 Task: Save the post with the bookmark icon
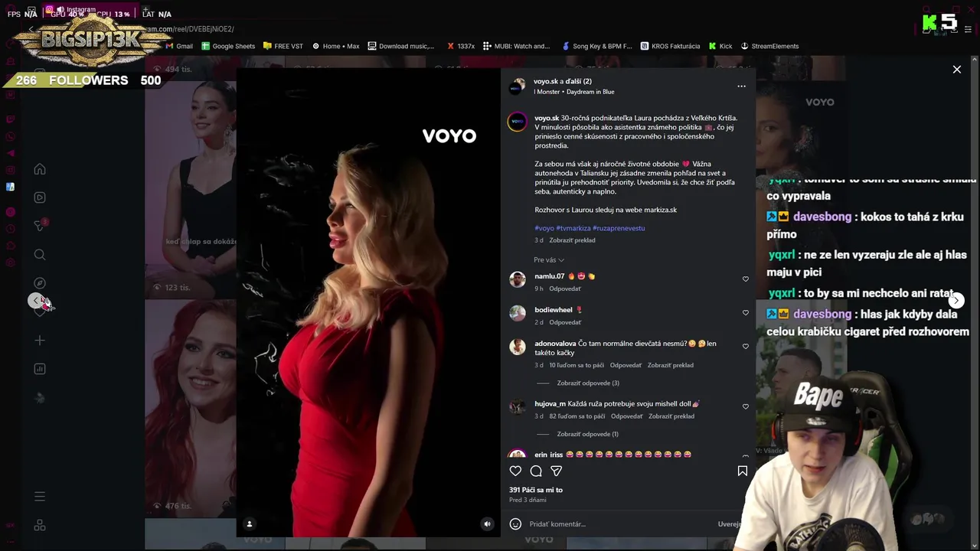click(x=742, y=471)
